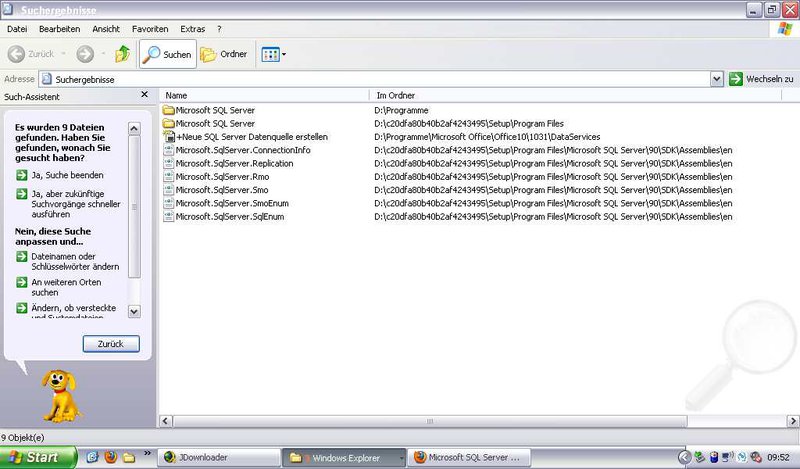Click path ending Office10\1031\DataServices
Viewport: 800px width, 469px height.
(487, 137)
